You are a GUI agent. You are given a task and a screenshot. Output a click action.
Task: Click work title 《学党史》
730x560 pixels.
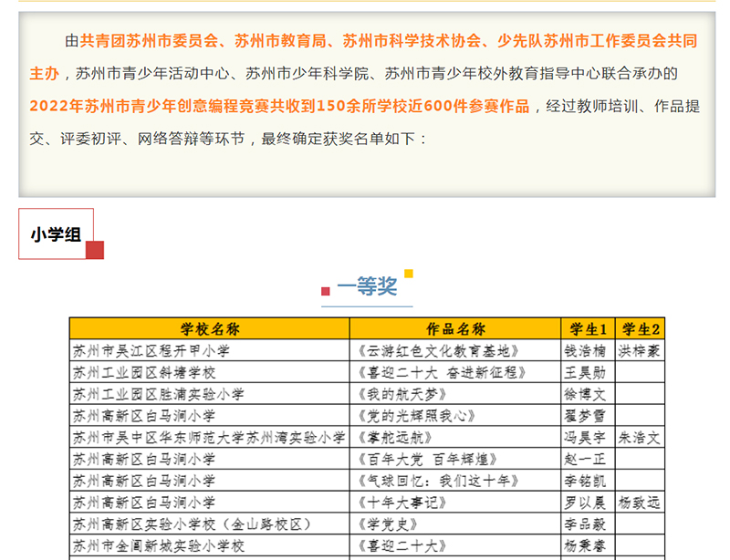pos(387,524)
